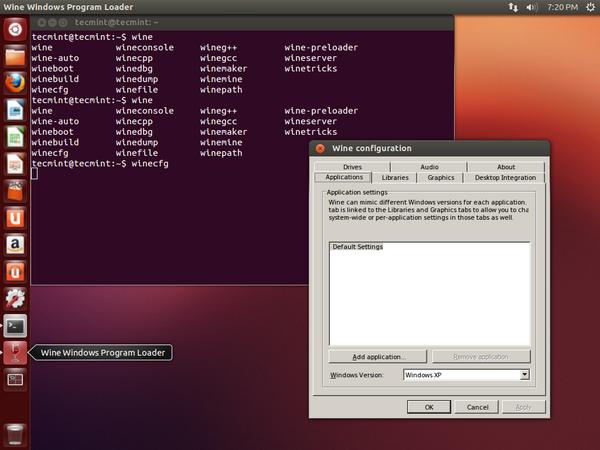Viewport: 600px width, 450px height.
Task: Open the Amazon launcher icon
Action: click(15, 244)
